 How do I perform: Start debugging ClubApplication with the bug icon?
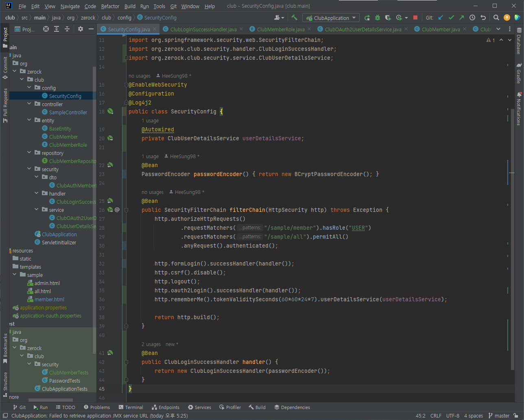tap(378, 17)
